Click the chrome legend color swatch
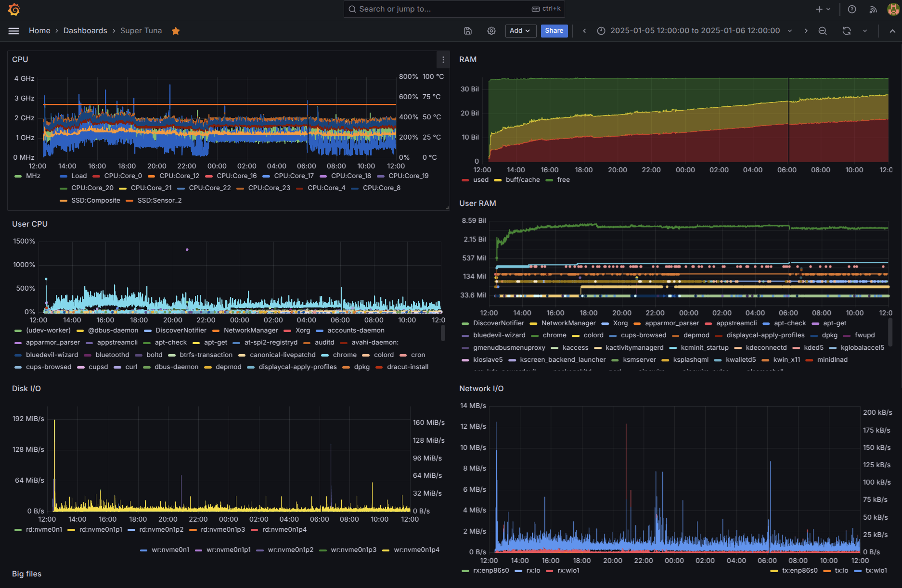The width and height of the screenshot is (902, 588). 325,355
